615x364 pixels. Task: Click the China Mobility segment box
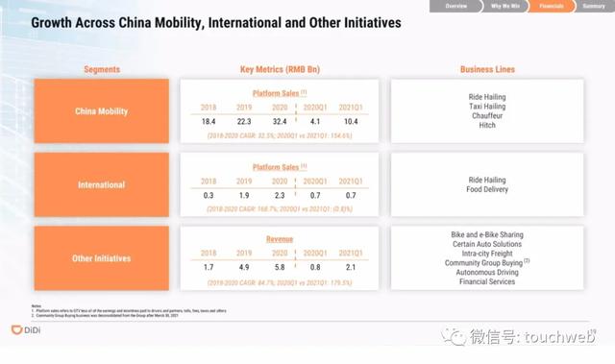[102, 110]
